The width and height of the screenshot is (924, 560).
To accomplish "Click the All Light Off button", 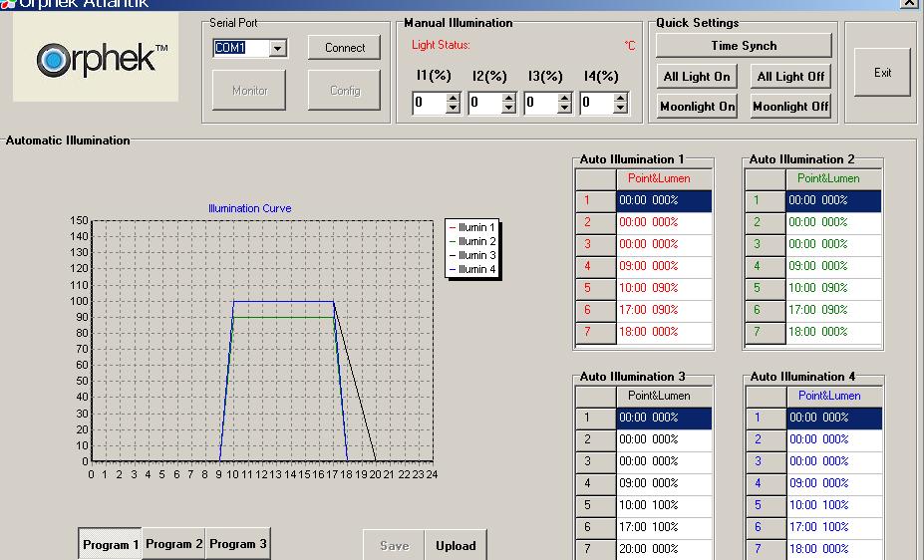I will coord(790,77).
